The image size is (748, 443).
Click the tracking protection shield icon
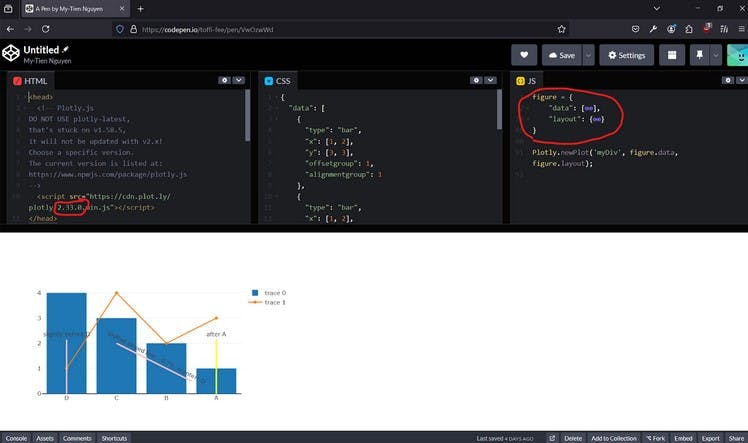(120, 29)
